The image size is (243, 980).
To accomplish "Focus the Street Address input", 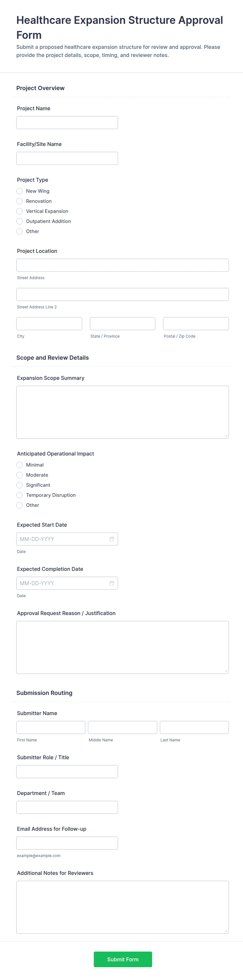I will coord(122,265).
